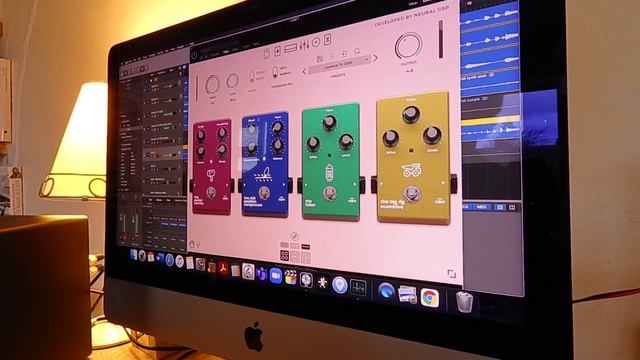
Task: Select the dark small rectangle above the squares
Action: pyautogui.click(x=305, y=247)
